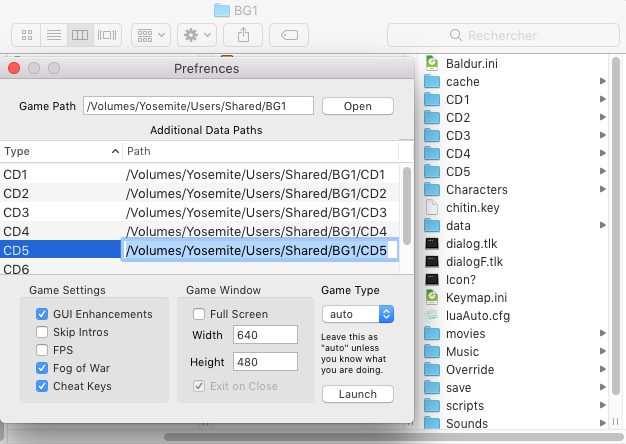The width and height of the screenshot is (626, 444).
Task: Open the Game Type auto dropdown
Action: 358,314
